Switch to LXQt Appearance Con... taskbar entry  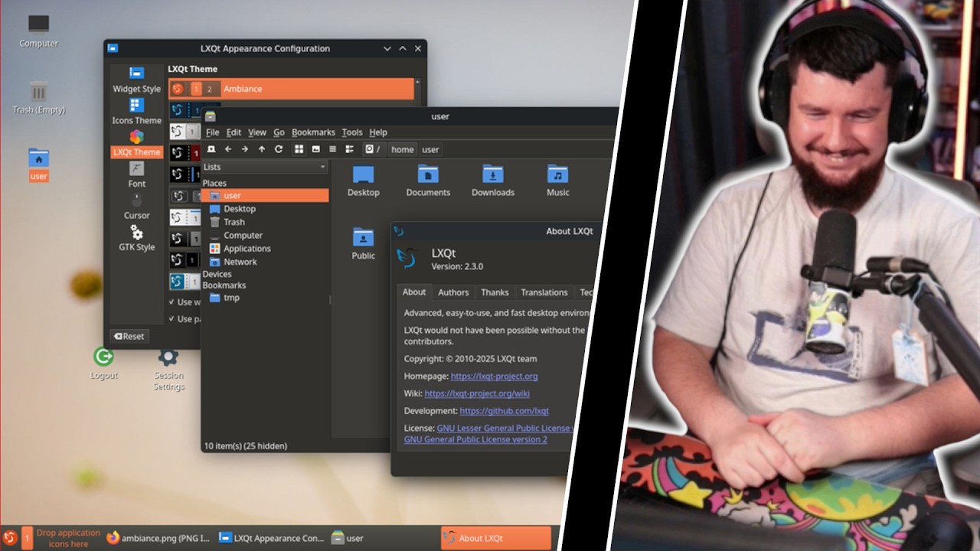coord(272,538)
